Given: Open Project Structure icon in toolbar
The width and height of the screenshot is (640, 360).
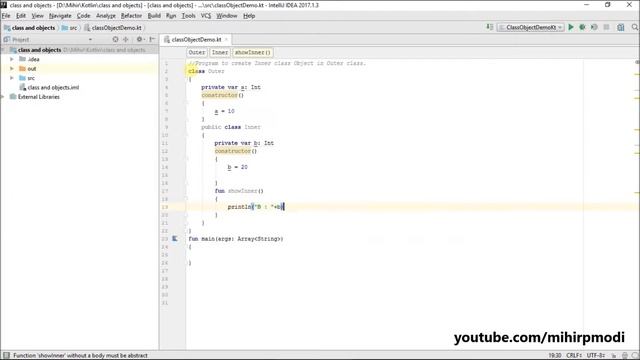Looking at the screenshot, I should coord(621,27).
